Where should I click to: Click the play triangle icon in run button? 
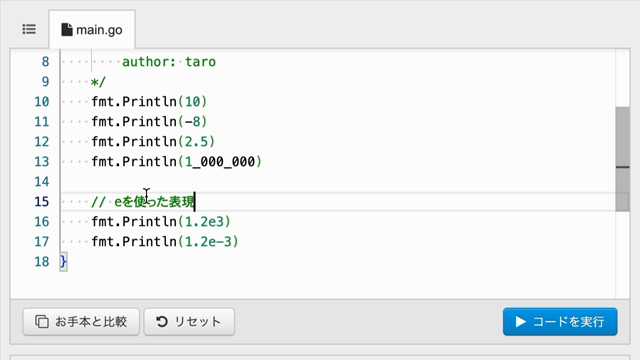pos(520,322)
